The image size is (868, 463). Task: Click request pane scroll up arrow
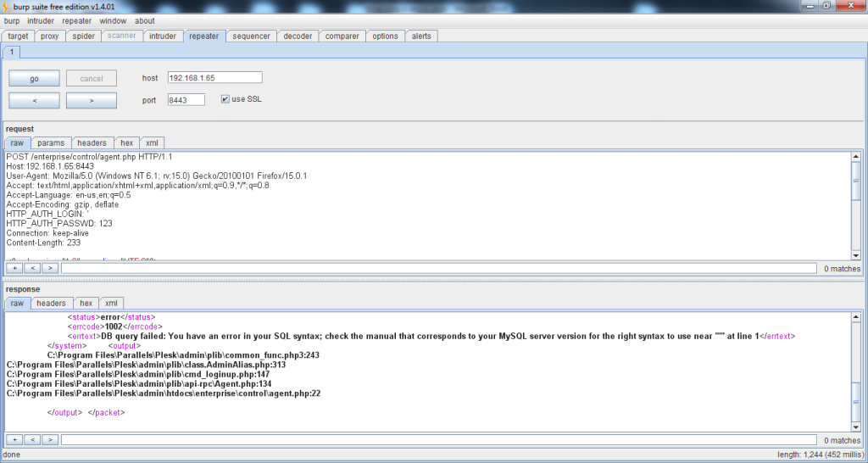[856, 157]
